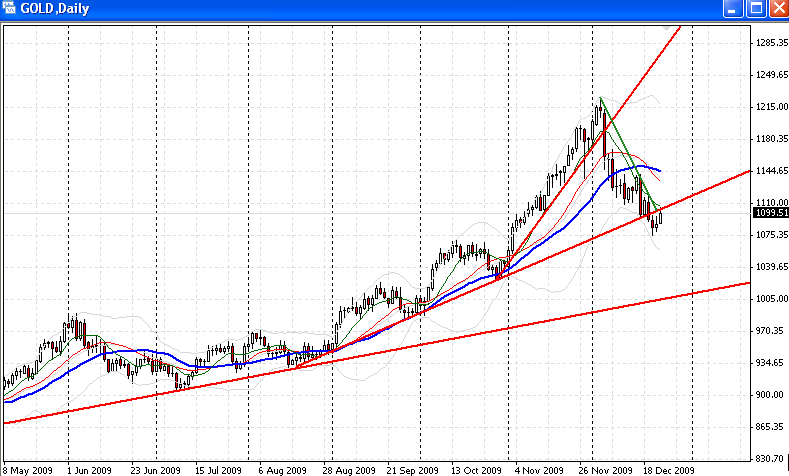
Task: Click the 21 Sep 2009 date label
Action: pos(412,471)
